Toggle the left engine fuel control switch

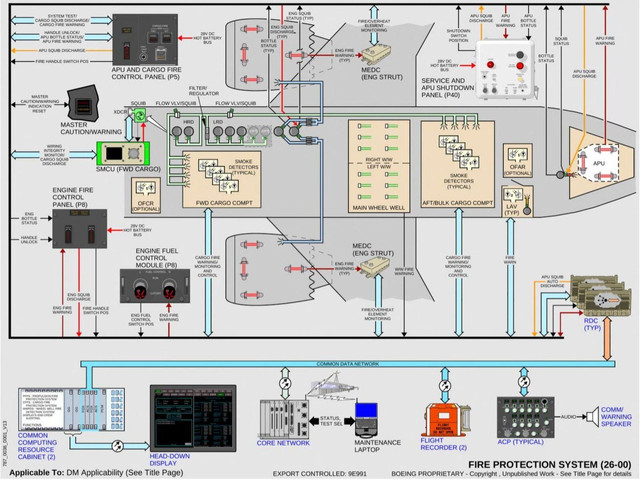pyautogui.click(x=140, y=289)
